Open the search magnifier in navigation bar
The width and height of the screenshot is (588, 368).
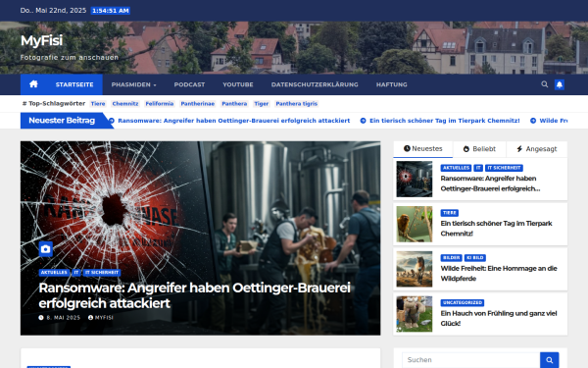pyautogui.click(x=545, y=84)
